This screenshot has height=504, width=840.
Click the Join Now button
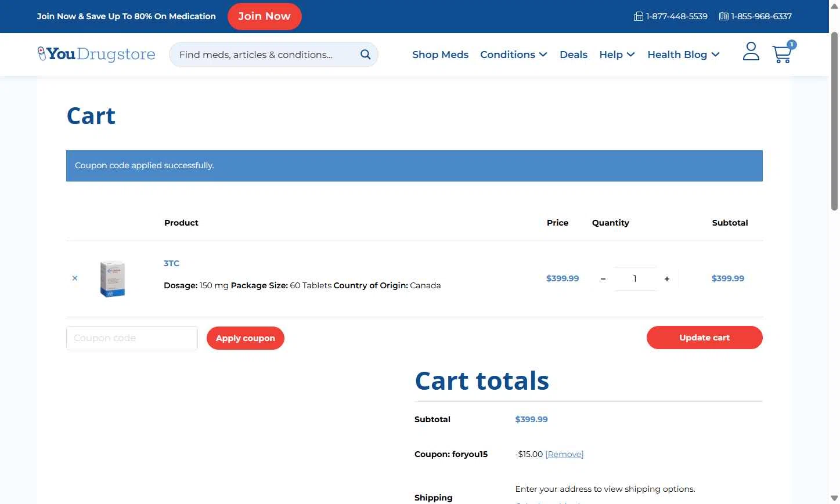(x=264, y=16)
